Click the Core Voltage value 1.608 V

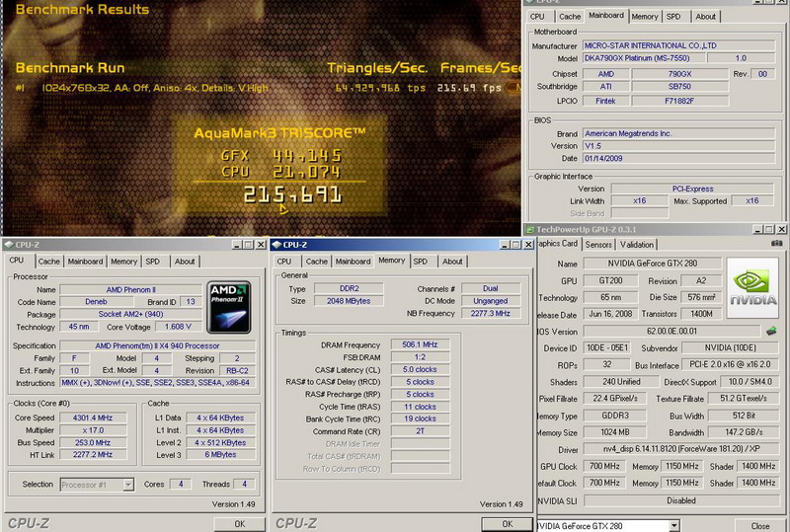pos(178,327)
